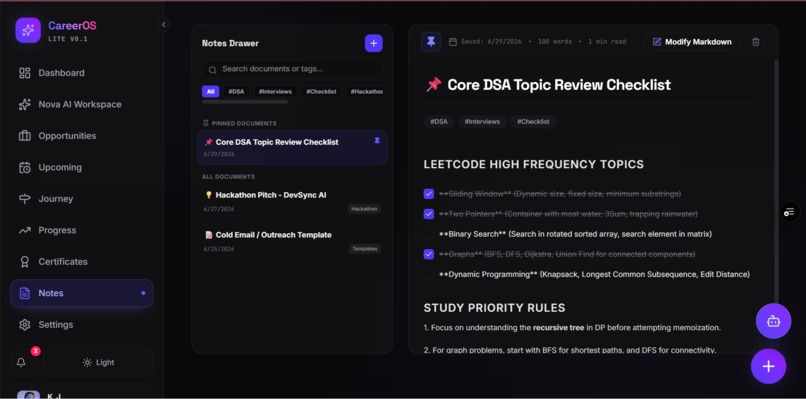Open the Dashboard page

(82, 73)
